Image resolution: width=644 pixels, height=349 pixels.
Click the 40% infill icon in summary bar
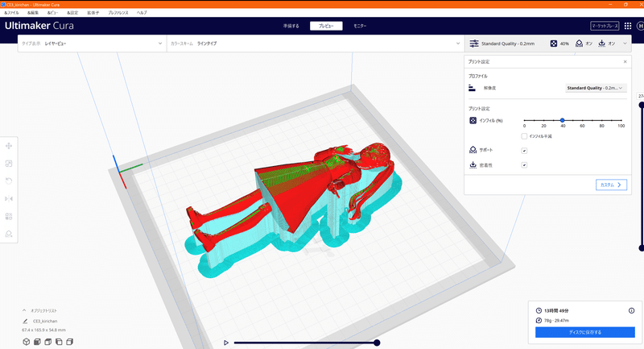coord(554,44)
